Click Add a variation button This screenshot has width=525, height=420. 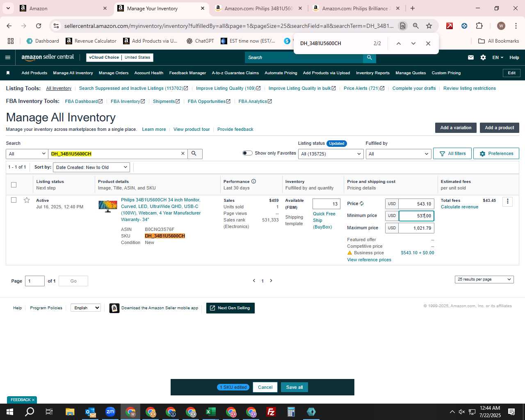(456, 128)
